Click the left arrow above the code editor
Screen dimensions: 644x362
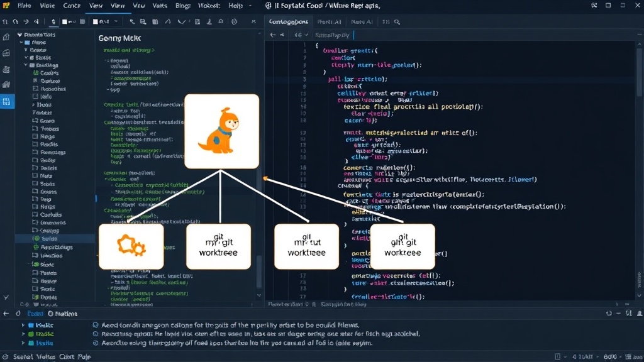pyautogui.click(x=273, y=35)
